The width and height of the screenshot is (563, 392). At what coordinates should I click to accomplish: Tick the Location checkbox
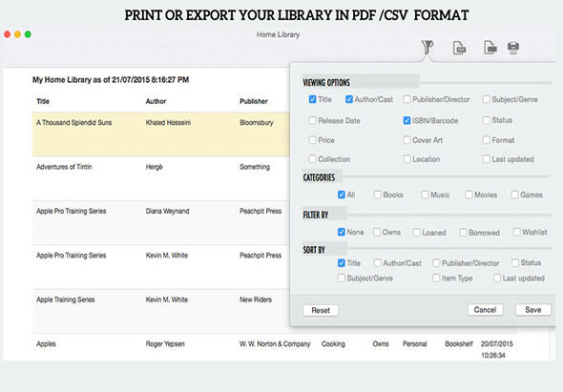pos(407,158)
